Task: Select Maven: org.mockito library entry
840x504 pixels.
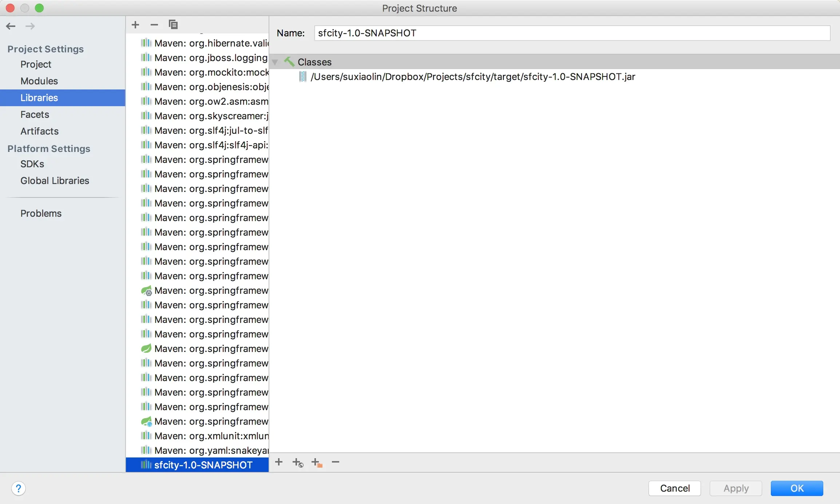Action: (x=211, y=72)
